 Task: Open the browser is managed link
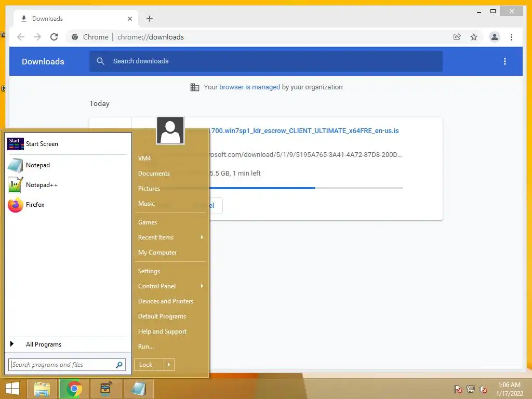point(249,87)
